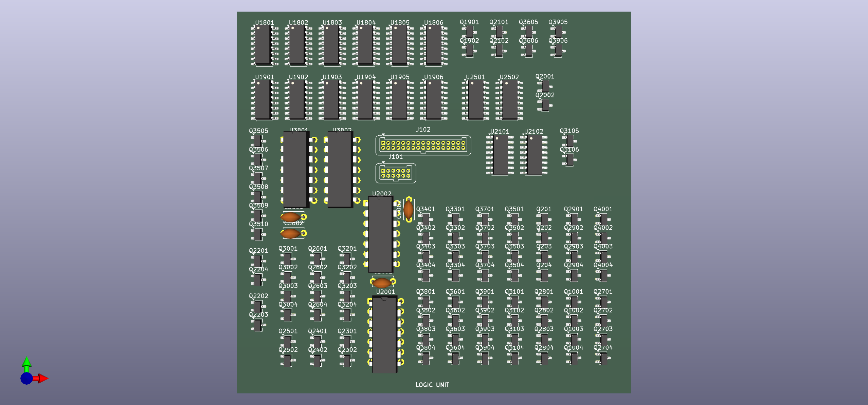Click the Q2201 transistor
Screen dimensions: 868x405
(x=258, y=261)
